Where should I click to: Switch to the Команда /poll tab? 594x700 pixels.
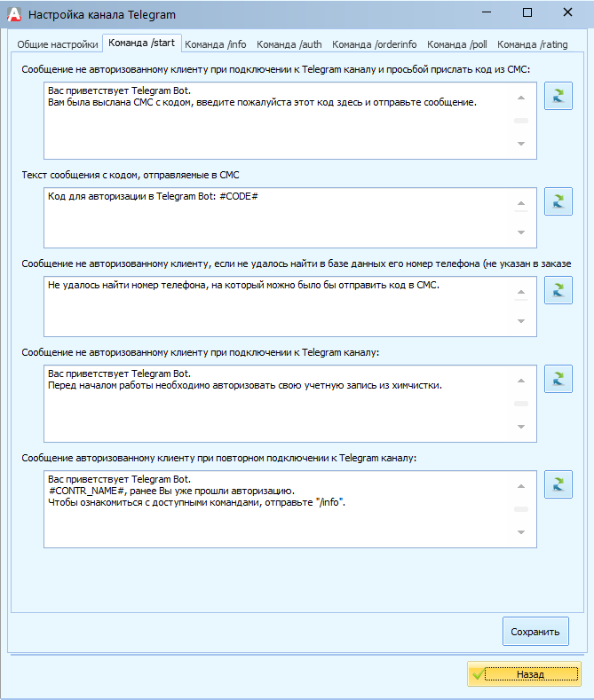[x=457, y=44]
